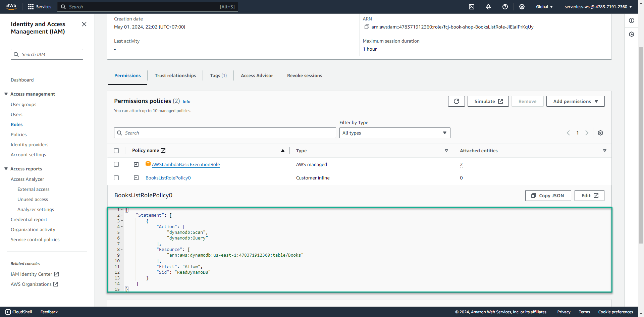Open Users in the IAM sidebar
This screenshot has width=644, height=317.
click(x=16, y=114)
